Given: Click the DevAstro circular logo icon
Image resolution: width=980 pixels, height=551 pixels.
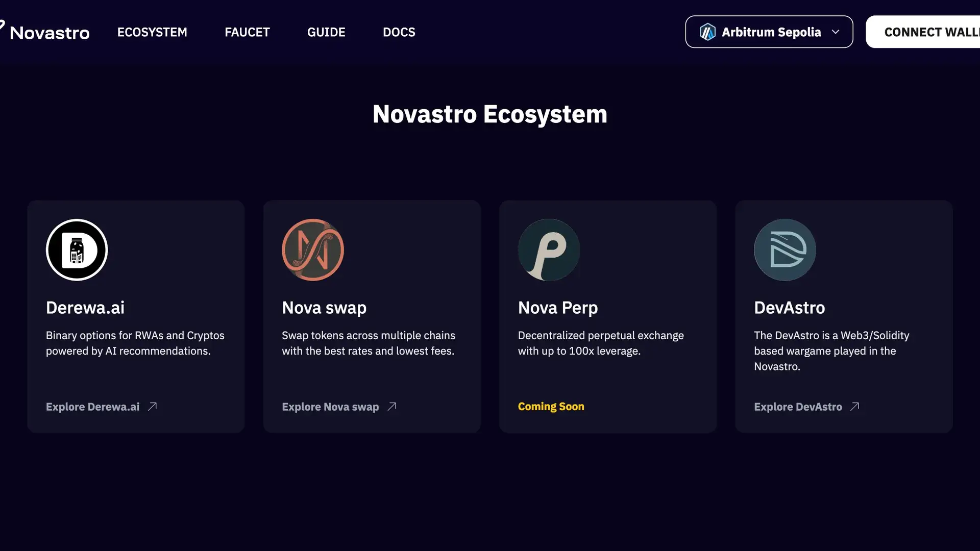Looking at the screenshot, I should pyautogui.click(x=785, y=250).
